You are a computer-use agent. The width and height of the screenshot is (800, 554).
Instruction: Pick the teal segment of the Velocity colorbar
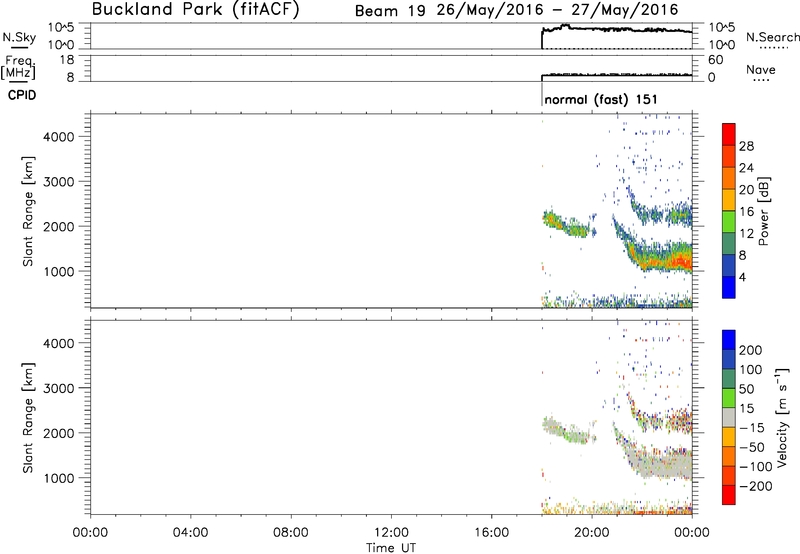tap(729, 379)
